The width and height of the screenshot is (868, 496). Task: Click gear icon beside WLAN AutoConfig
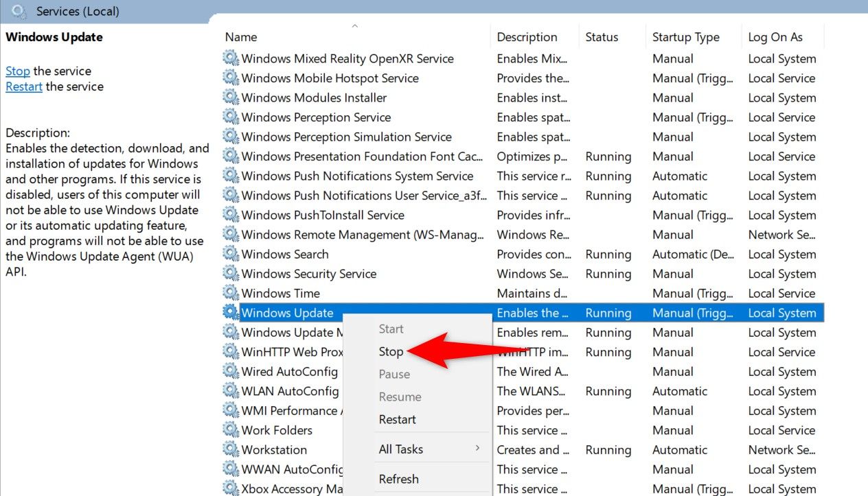coord(231,391)
